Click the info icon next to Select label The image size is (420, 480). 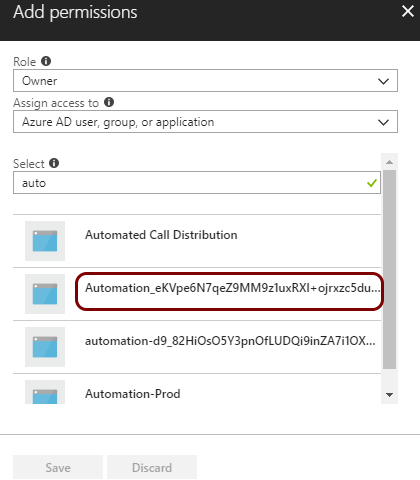[54, 163]
